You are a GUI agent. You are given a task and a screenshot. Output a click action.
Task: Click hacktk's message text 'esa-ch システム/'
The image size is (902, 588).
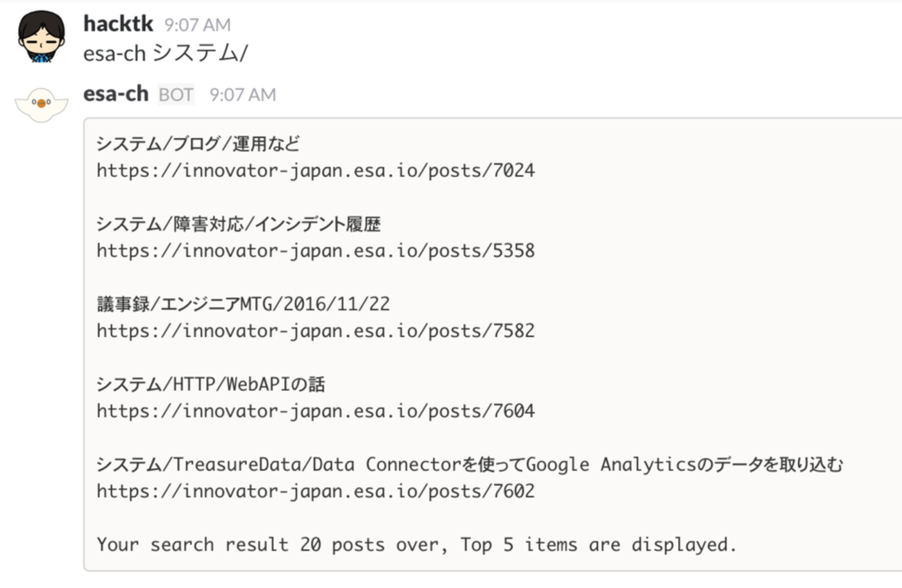tap(165, 53)
